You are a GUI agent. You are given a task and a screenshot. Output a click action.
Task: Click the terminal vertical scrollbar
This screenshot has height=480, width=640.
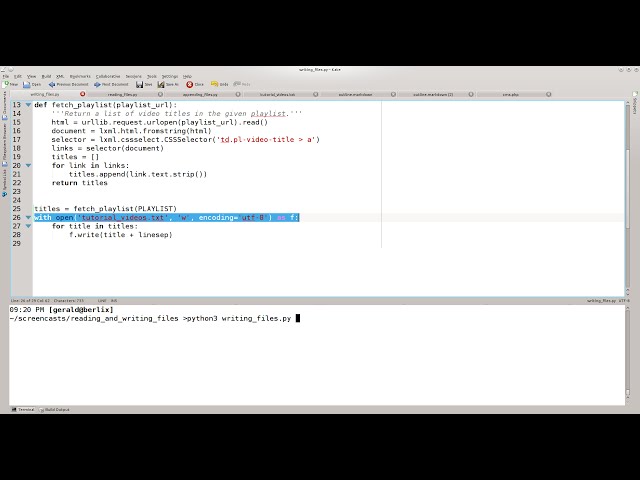(627, 355)
